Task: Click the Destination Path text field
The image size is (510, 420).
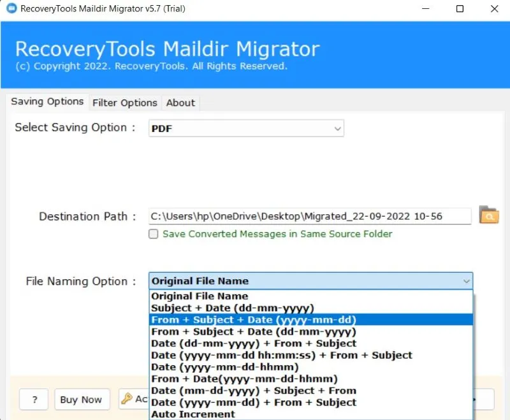Action: click(310, 216)
